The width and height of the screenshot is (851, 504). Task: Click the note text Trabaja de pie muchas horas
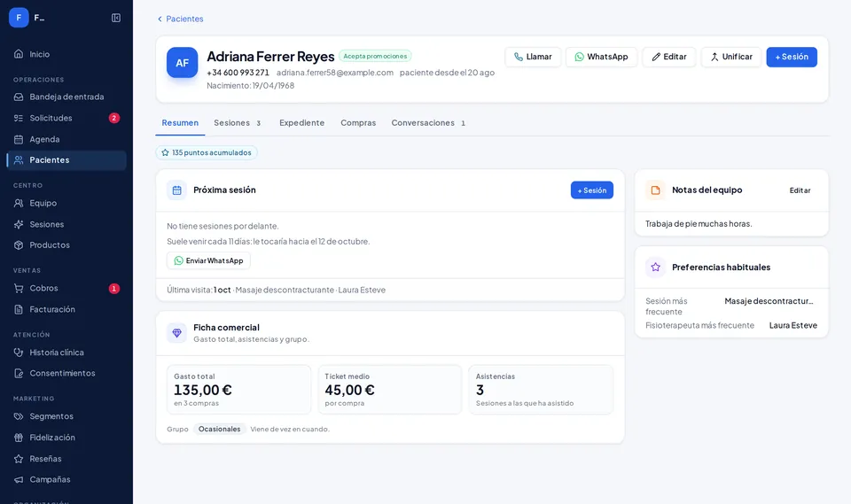(x=699, y=223)
